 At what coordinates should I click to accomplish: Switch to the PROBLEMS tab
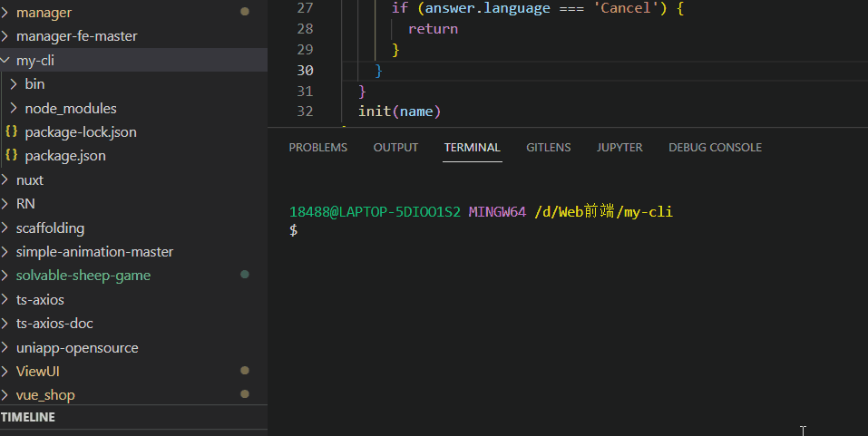point(317,148)
